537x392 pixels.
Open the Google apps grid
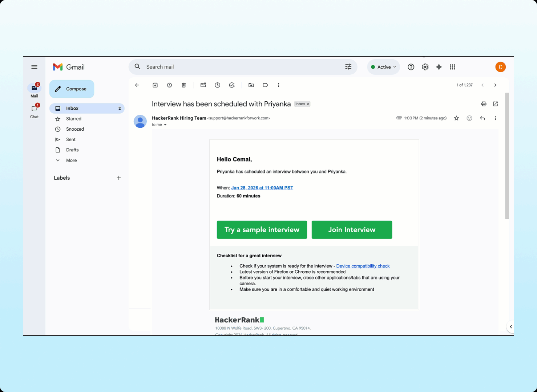[x=452, y=67]
